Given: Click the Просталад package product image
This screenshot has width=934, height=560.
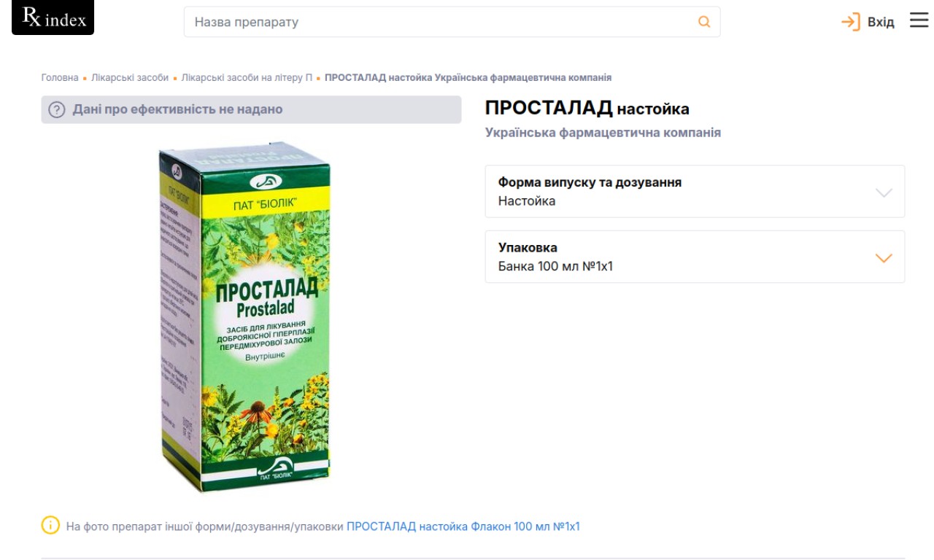Looking at the screenshot, I should point(246,317).
